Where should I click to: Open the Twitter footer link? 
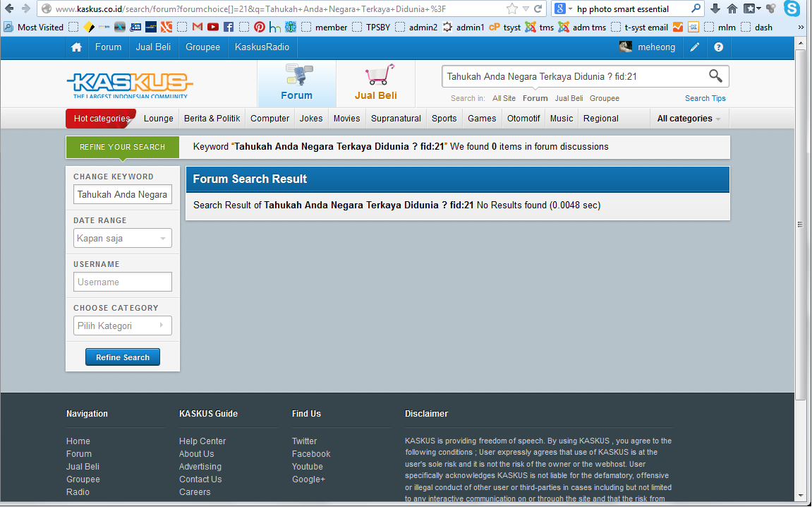pos(304,441)
